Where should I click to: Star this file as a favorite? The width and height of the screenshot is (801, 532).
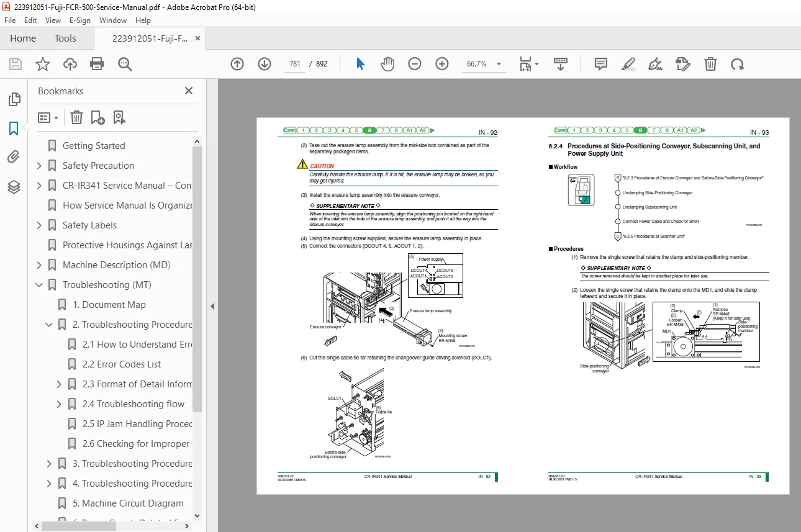(x=42, y=64)
